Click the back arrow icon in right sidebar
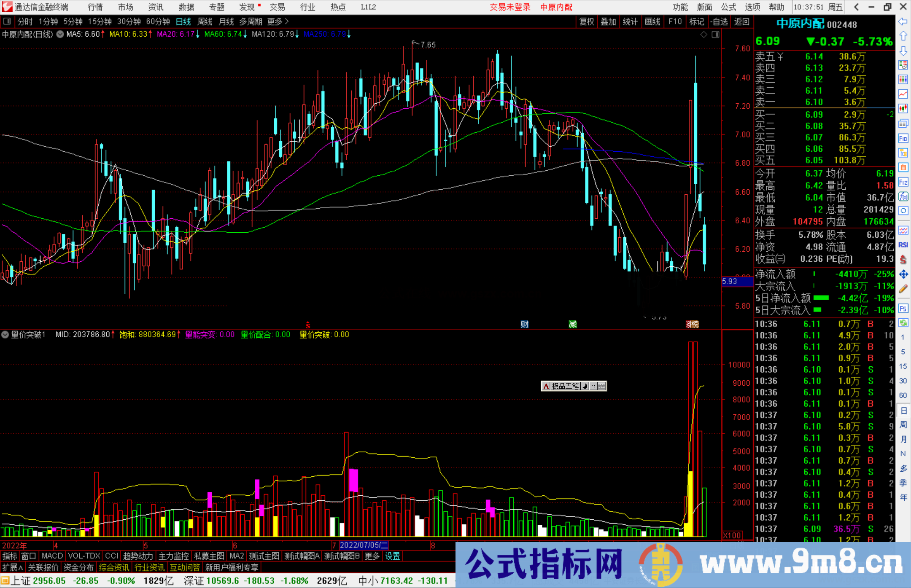The width and height of the screenshot is (911, 588). click(903, 21)
